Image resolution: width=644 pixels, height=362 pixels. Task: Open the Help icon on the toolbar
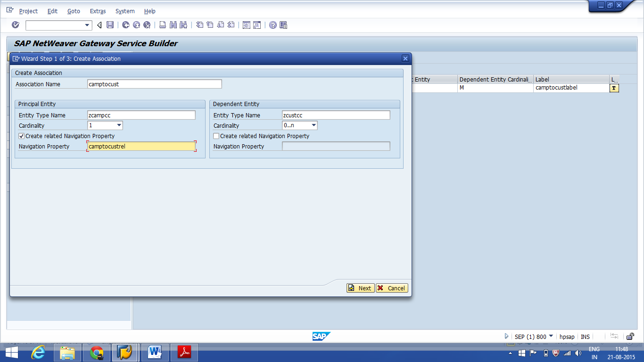coord(272,25)
